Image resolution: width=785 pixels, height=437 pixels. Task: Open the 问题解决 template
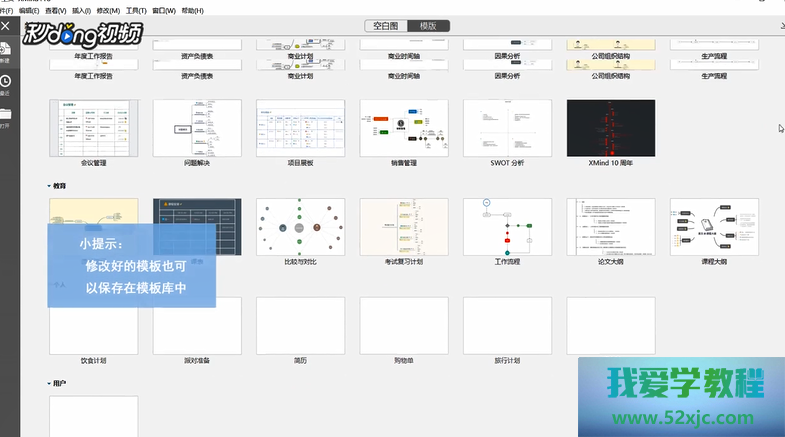pyautogui.click(x=197, y=128)
